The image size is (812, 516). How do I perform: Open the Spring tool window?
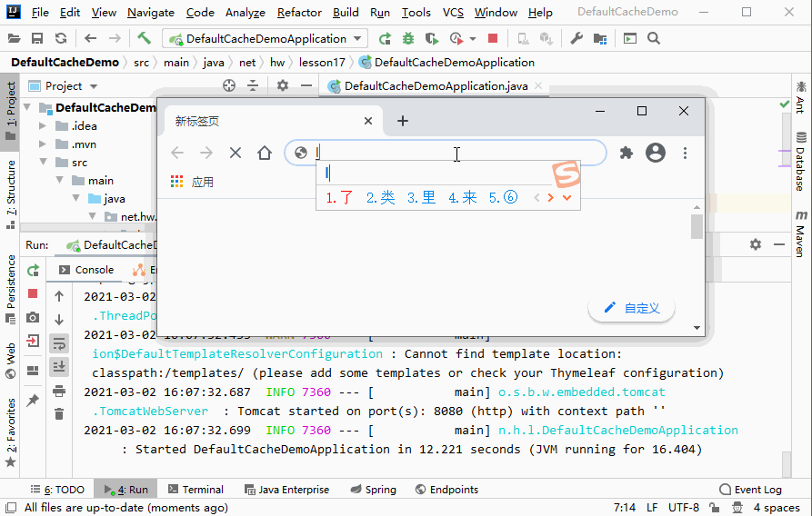(373, 489)
